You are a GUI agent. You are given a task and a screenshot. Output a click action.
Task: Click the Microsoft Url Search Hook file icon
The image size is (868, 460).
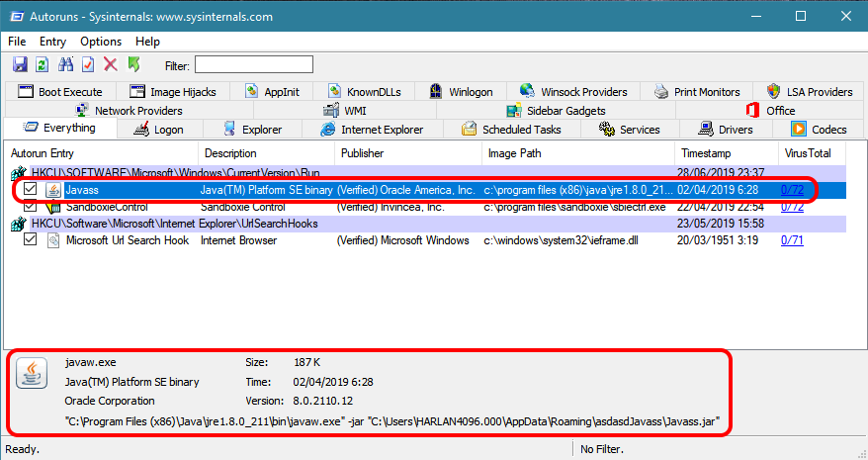point(53,240)
